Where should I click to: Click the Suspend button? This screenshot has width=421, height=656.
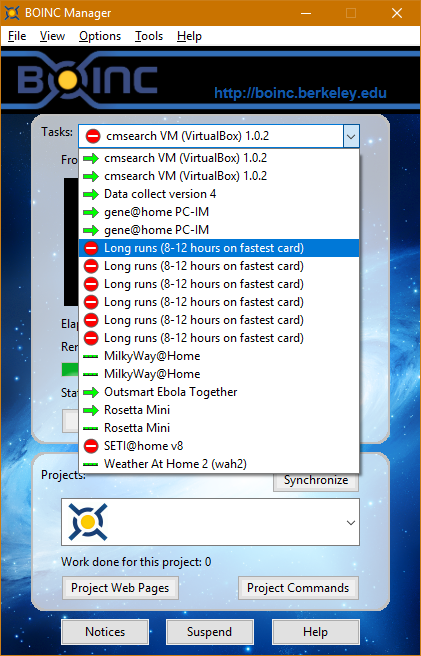(210, 632)
